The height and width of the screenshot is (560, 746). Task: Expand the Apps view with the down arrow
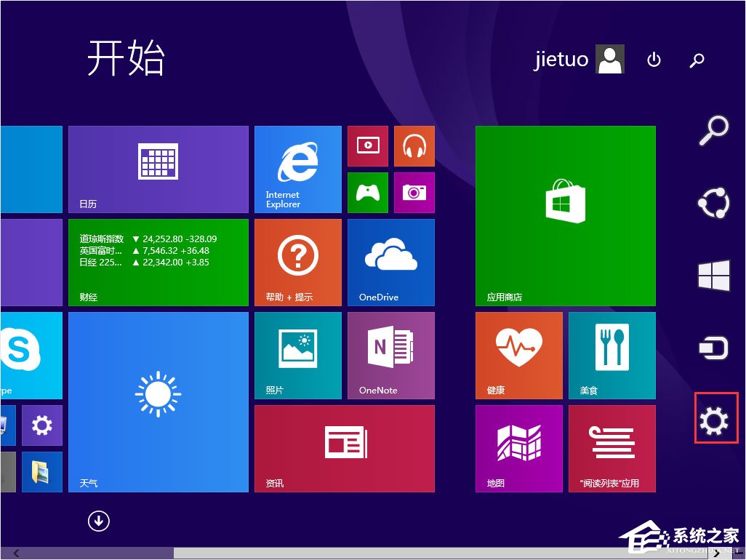click(x=98, y=521)
